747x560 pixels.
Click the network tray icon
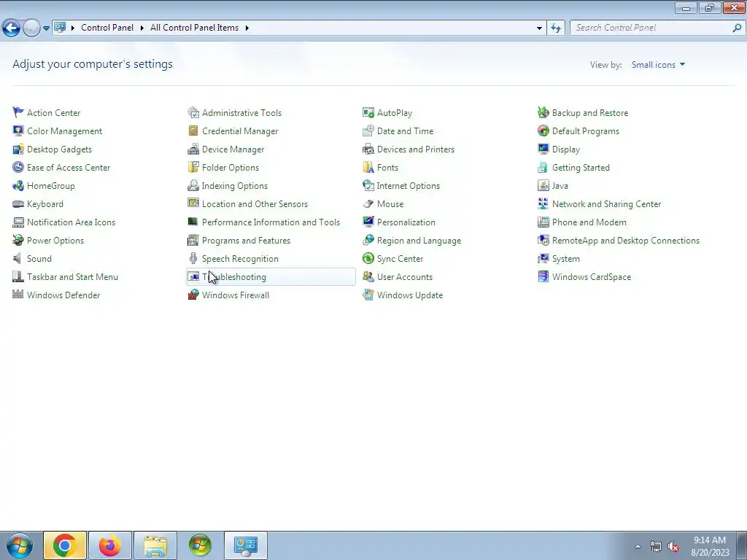click(656, 547)
